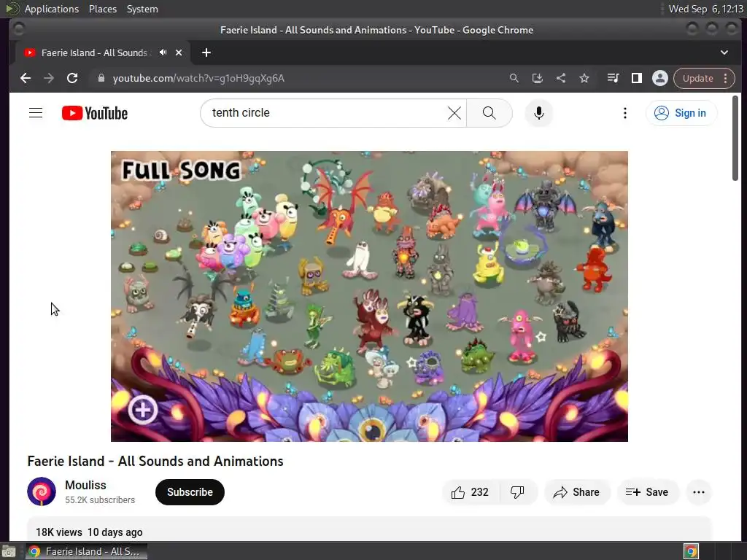
Task: Toggle Chrome side panel
Action: tap(636, 78)
